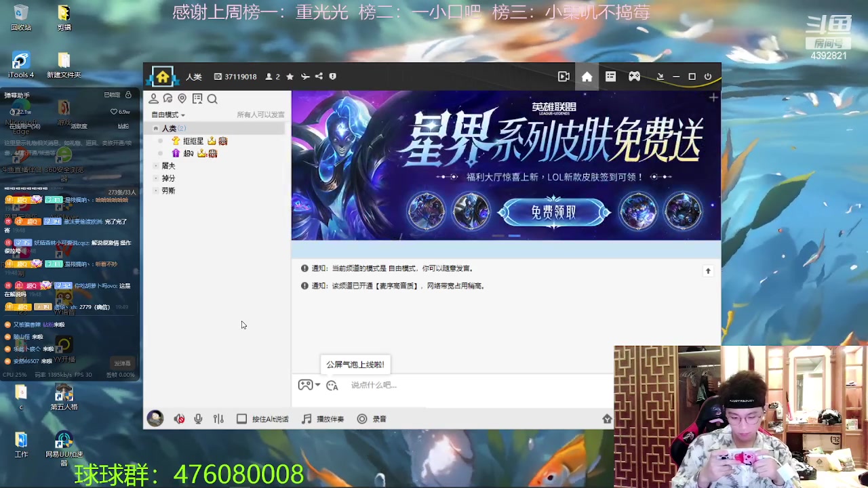Select user 超Q in channel list
Screen dimensions: 868x488
click(x=189, y=153)
